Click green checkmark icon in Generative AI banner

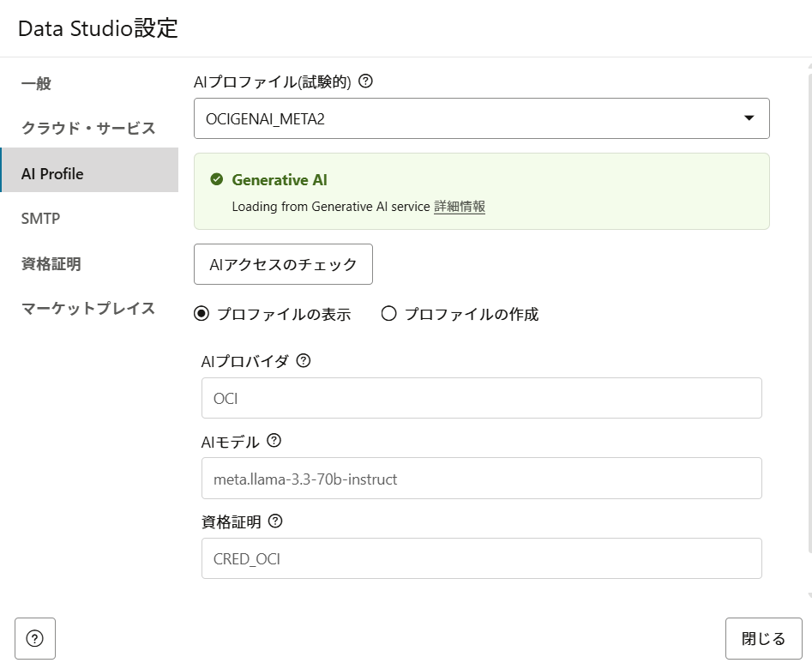(216, 179)
